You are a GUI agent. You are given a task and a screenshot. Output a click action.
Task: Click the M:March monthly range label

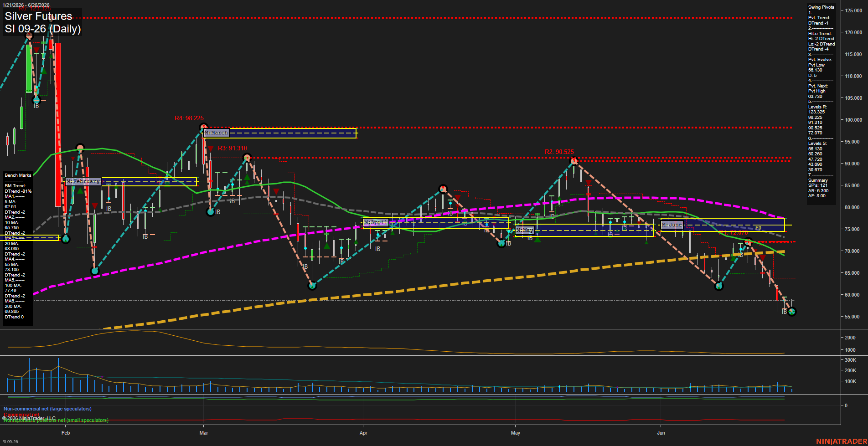216,133
